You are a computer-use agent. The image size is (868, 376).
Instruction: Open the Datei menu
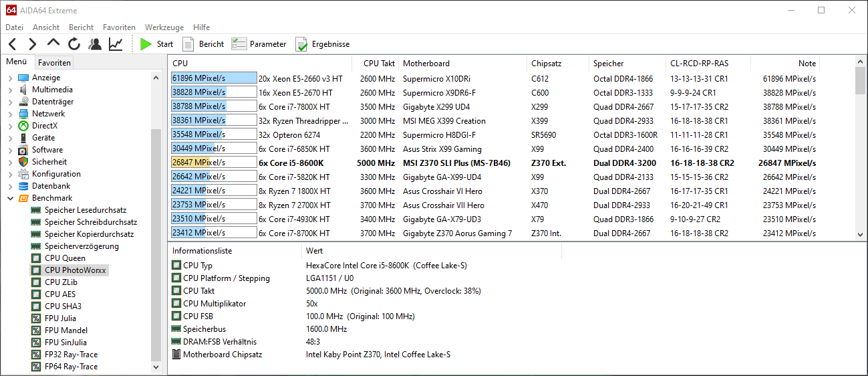14,27
